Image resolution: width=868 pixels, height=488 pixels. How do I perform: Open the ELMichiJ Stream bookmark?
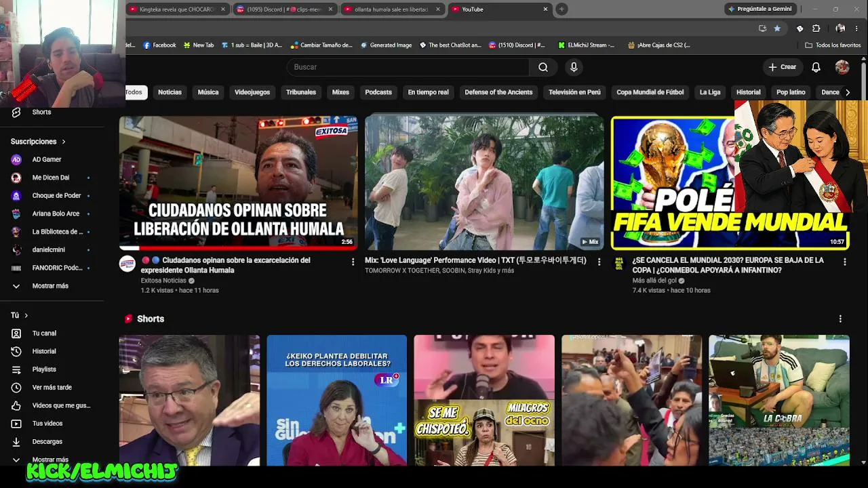pyautogui.click(x=586, y=45)
